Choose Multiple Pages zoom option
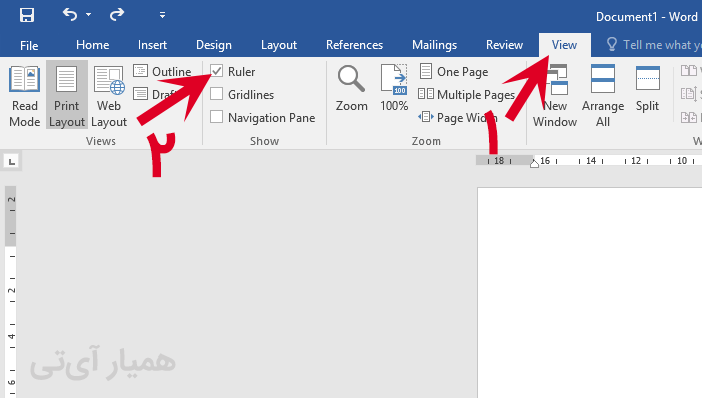This screenshot has height=398, width=702. pyautogui.click(x=467, y=94)
